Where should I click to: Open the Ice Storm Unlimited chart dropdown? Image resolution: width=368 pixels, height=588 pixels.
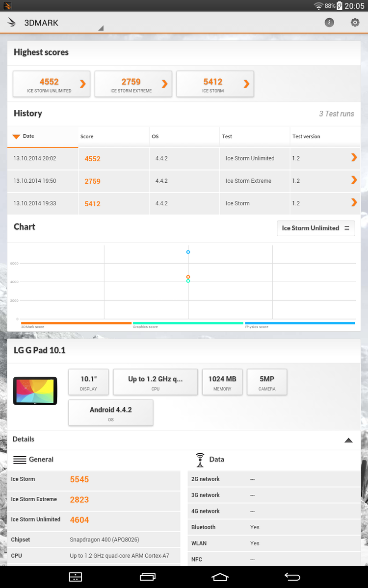point(315,228)
